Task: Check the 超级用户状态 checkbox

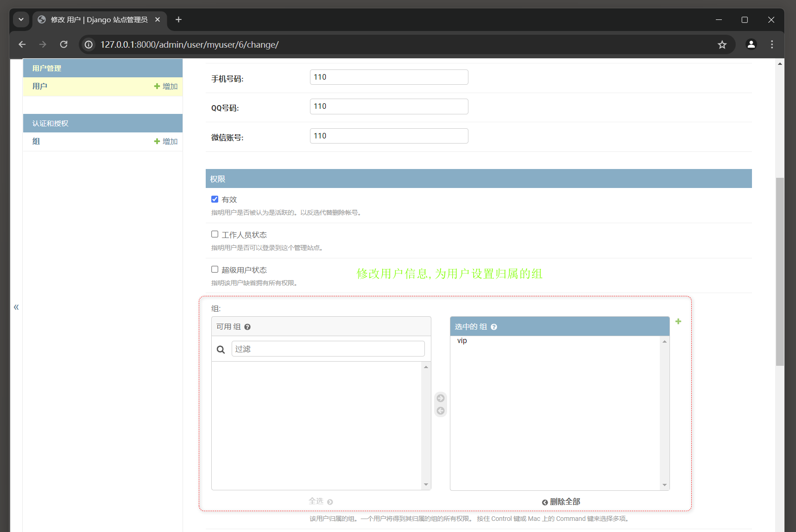Action: (x=215, y=269)
